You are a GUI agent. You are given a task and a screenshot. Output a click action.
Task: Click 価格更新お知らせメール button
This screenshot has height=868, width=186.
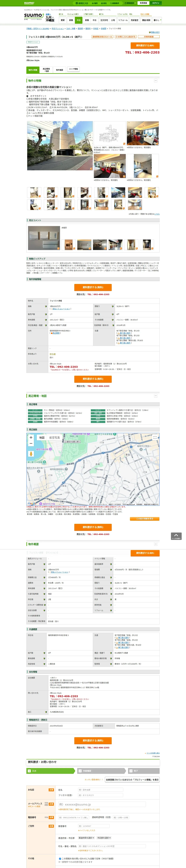pyautogui.click(x=102, y=37)
